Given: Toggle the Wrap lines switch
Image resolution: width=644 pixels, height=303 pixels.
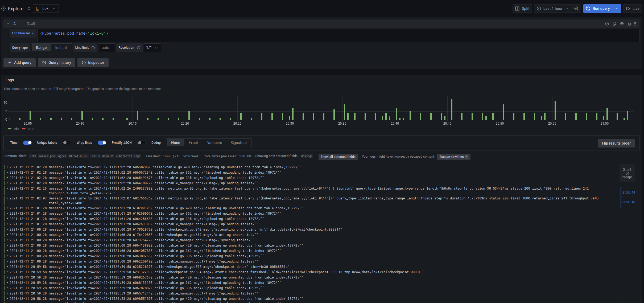Looking at the screenshot, I should tap(102, 143).
